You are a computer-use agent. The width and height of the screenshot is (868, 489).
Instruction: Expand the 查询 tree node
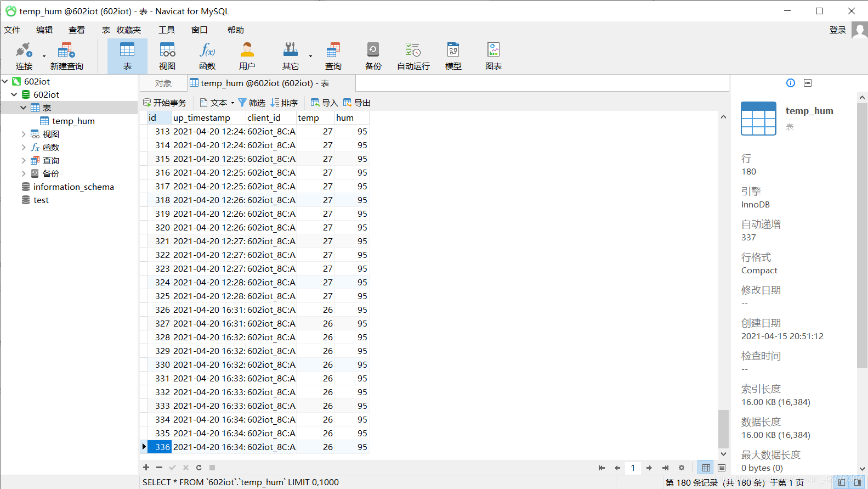point(24,160)
